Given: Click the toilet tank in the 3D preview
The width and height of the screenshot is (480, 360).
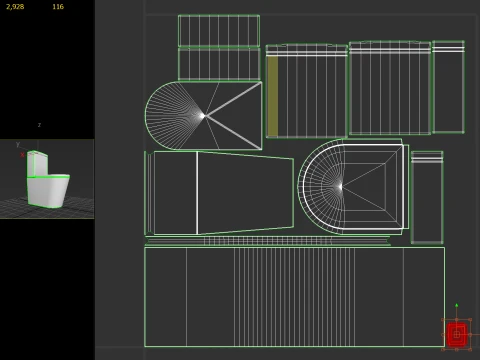Looking at the screenshot, I should click(37, 163).
